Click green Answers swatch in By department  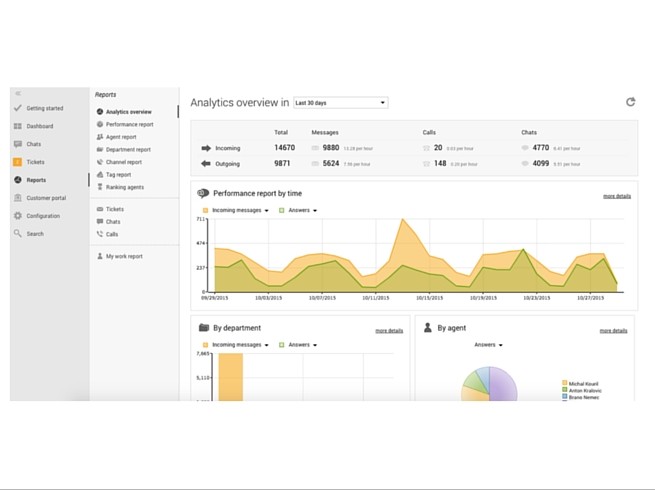pos(282,345)
